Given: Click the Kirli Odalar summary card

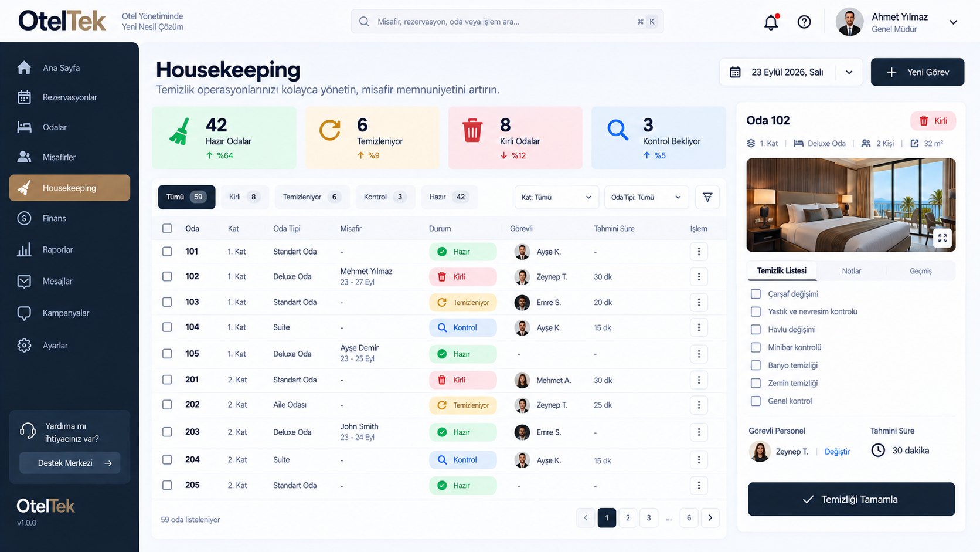Looking at the screenshot, I should [515, 138].
